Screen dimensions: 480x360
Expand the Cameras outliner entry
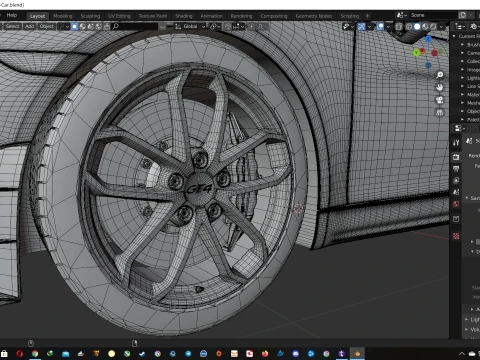pyautogui.click(x=462, y=53)
